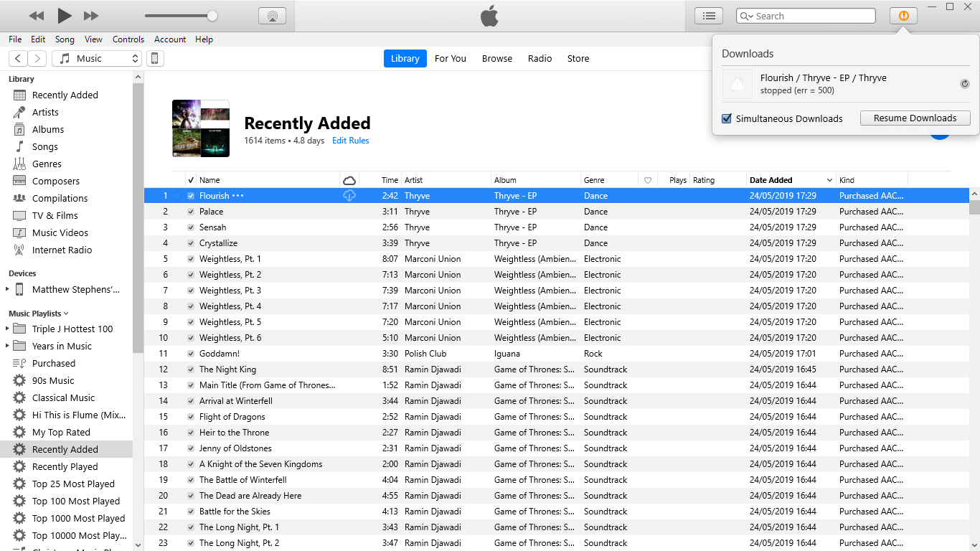Uncheck the Palace song checkbox
Viewport: 980px width, 551px height.
(x=191, y=212)
